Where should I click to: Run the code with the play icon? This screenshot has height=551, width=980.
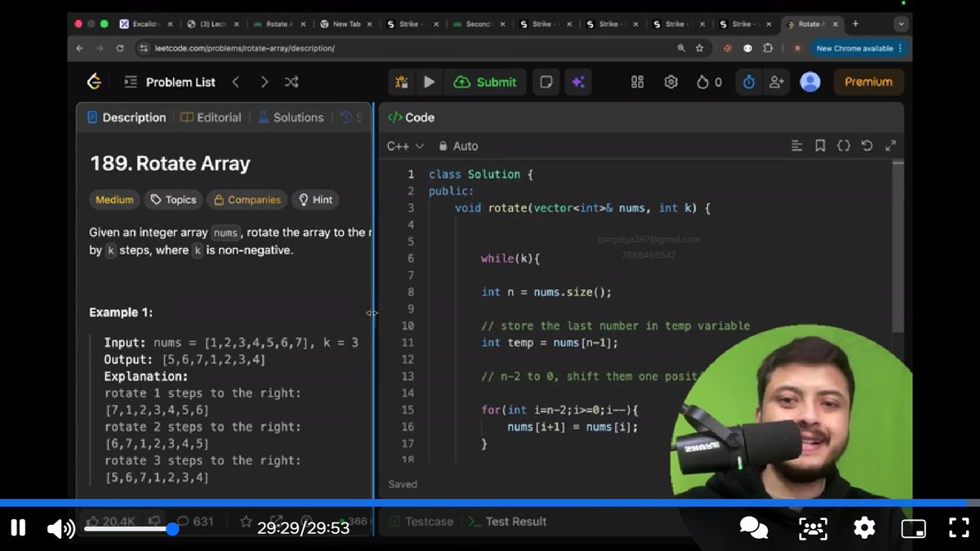429,82
